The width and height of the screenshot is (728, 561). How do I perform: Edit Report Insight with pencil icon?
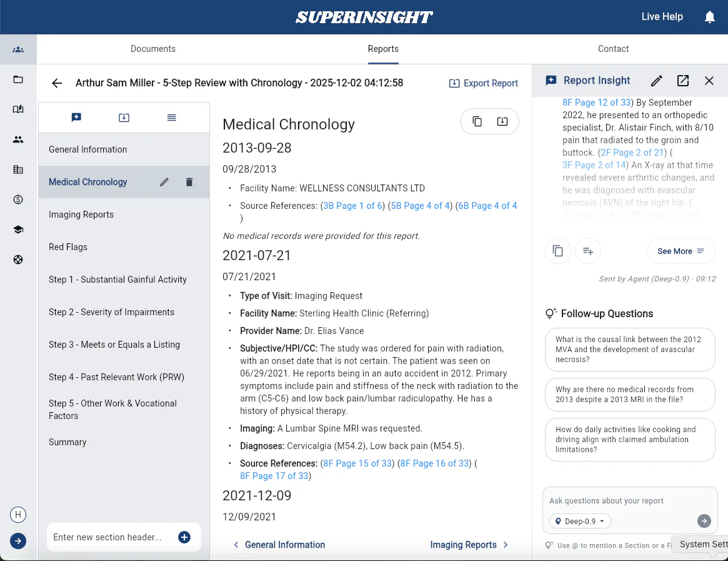[657, 81]
